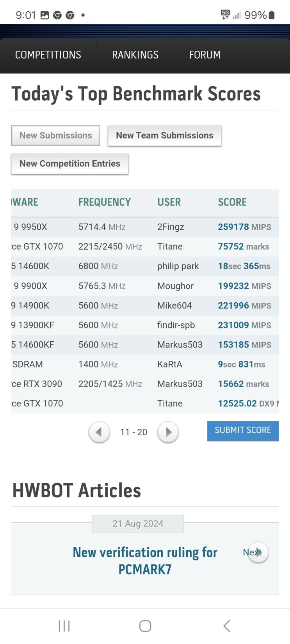Open the 199232 MIPS score
The image size is (290, 644).
(x=244, y=286)
